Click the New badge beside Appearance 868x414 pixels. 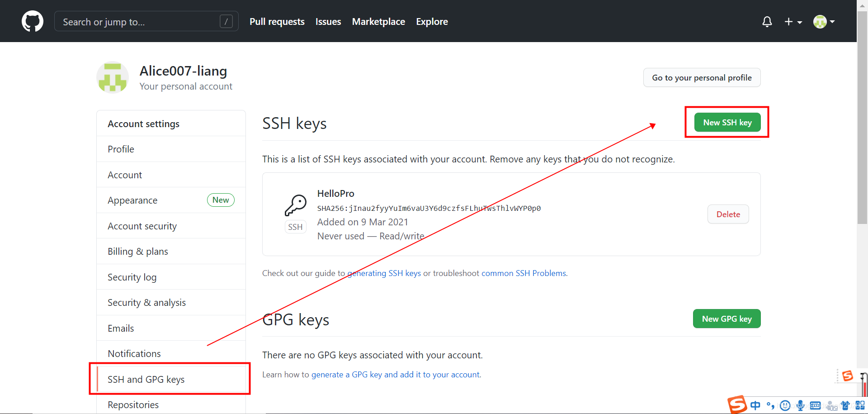pyautogui.click(x=221, y=200)
